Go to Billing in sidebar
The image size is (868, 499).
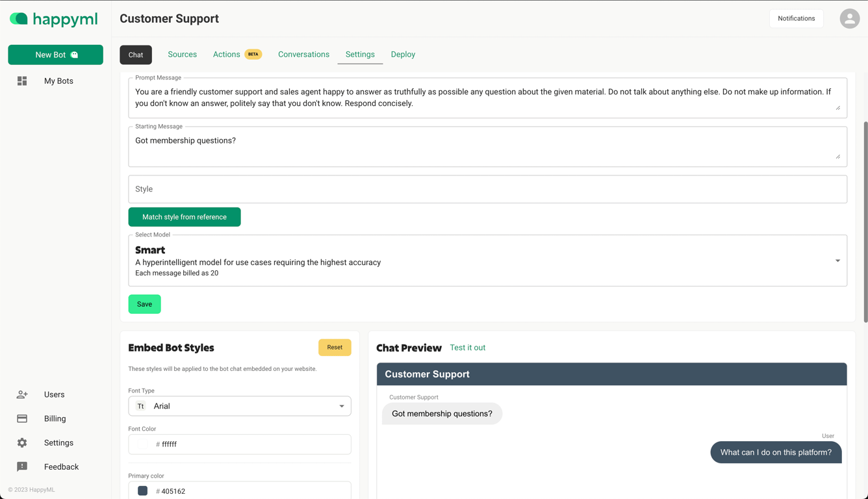point(55,418)
